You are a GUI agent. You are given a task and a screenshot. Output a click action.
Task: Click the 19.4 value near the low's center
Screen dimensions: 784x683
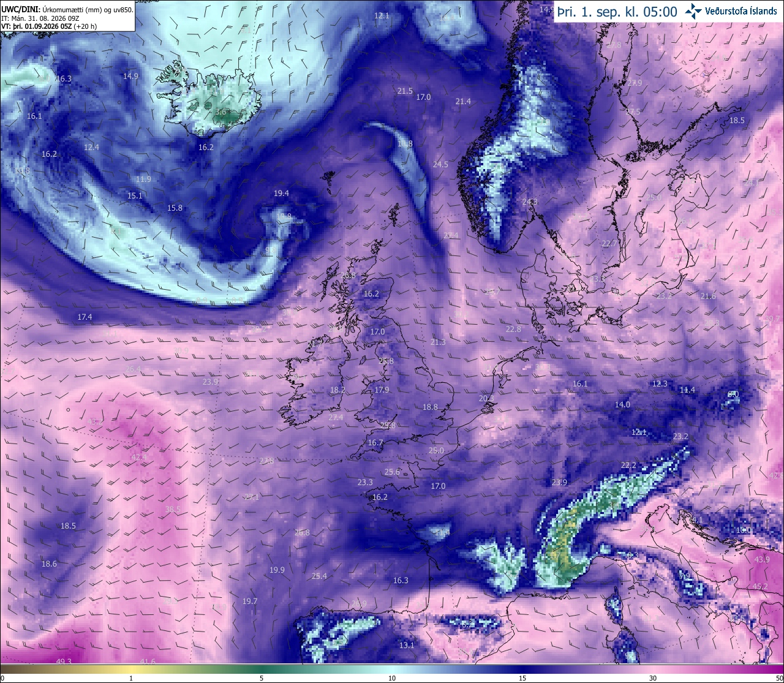click(x=281, y=193)
